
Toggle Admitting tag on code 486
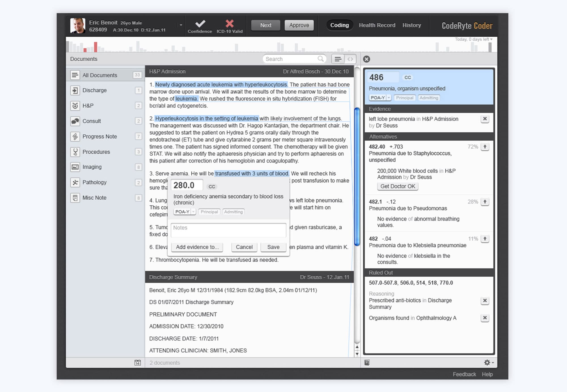click(429, 98)
